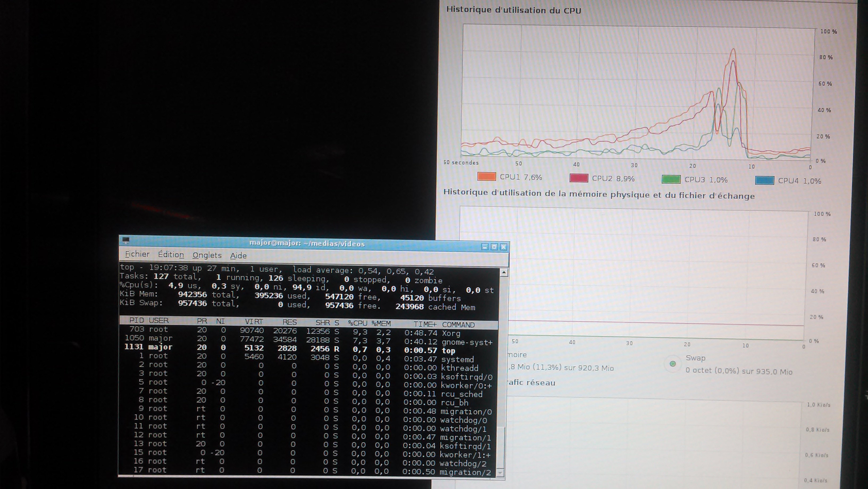Open the Fichier menu in the terminal
868x489 pixels.
pos(137,254)
